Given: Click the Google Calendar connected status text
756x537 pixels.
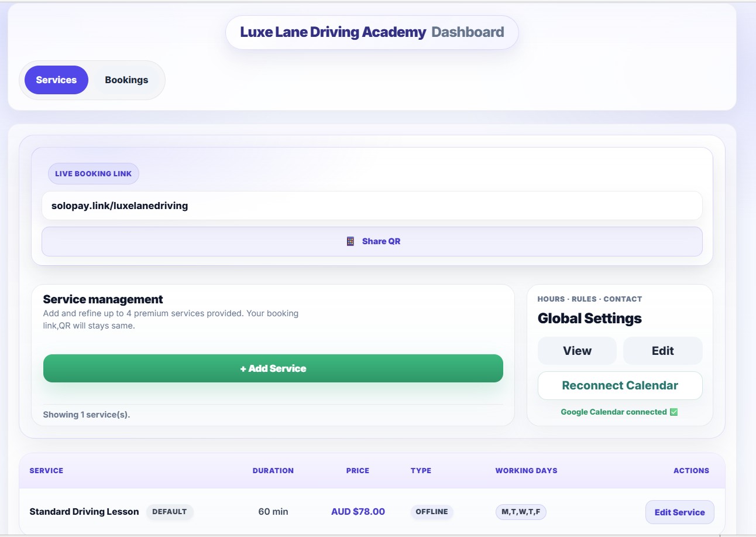Looking at the screenshot, I should click(613, 412).
